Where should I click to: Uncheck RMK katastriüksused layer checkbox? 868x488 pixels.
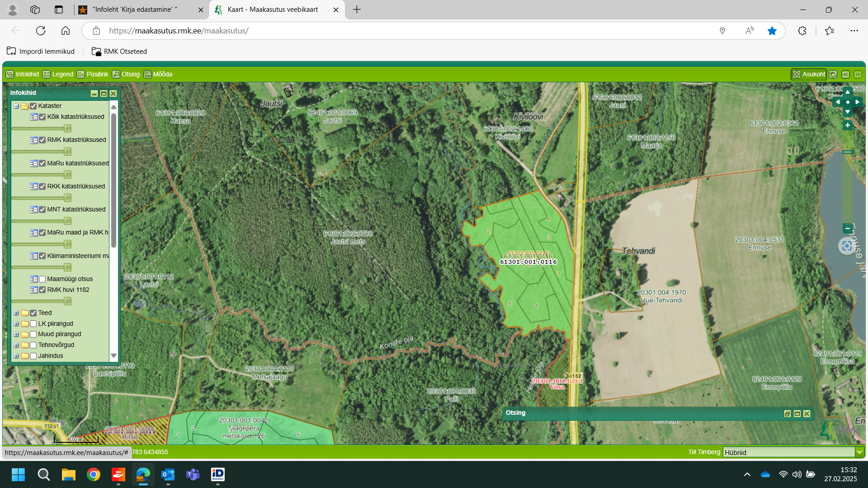pyautogui.click(x=42, y=140)
